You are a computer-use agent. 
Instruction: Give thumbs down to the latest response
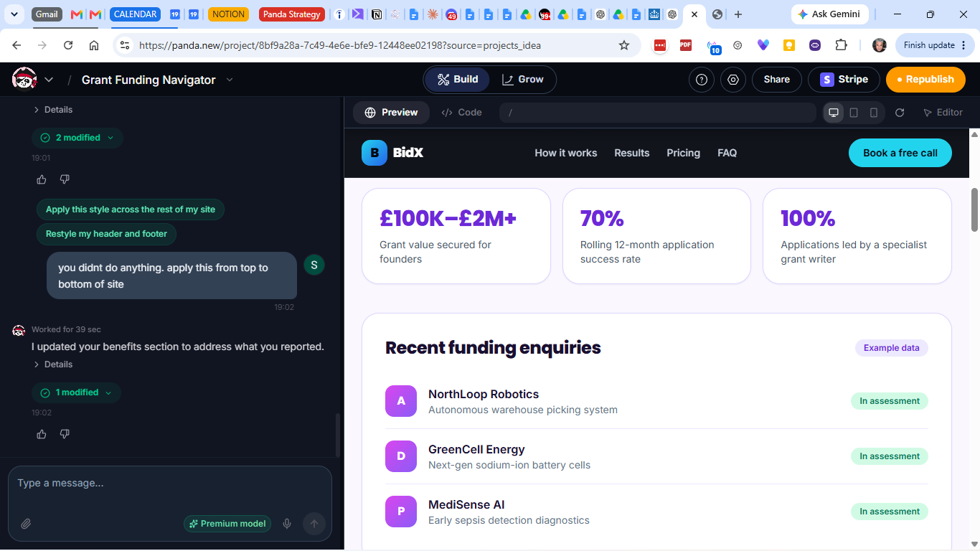[65, 434]
